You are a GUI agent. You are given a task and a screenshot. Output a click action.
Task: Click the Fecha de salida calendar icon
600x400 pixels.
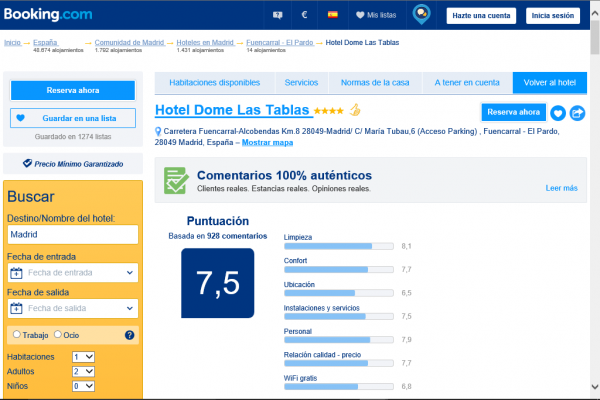coord(16,308)
